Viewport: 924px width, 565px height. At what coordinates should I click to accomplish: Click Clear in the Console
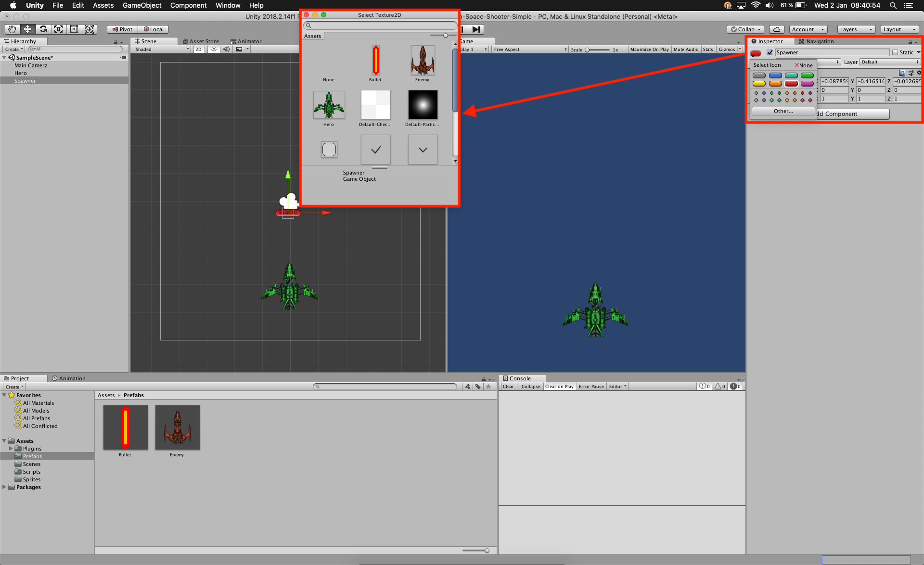(508, 387)
